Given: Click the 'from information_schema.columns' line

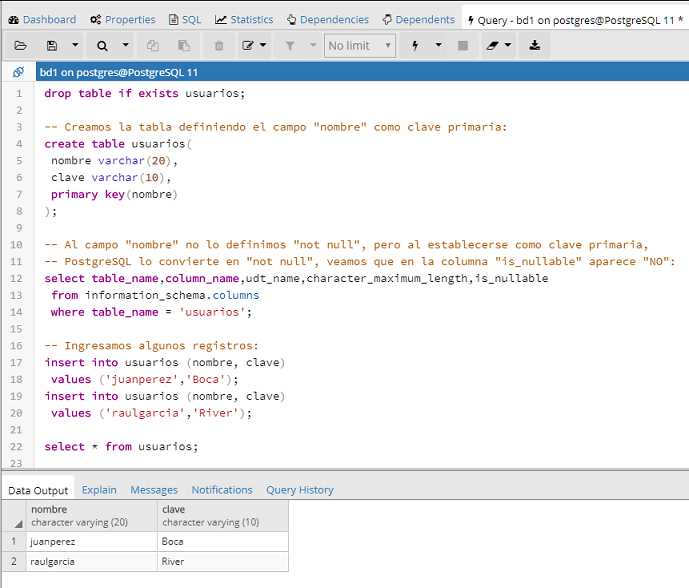Looking at the screenshot, I should pos(155,295).
